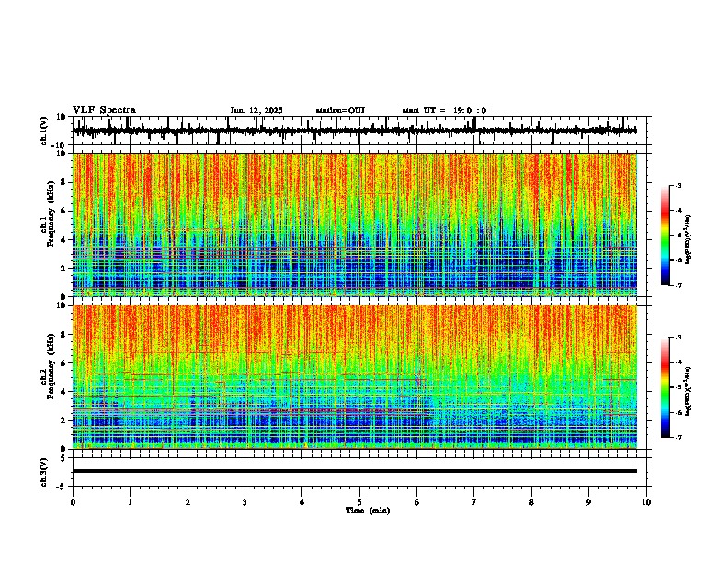Click the time axis tick label 8
The width and height of the screenshot is (728, 563).
tap(531, 502)
